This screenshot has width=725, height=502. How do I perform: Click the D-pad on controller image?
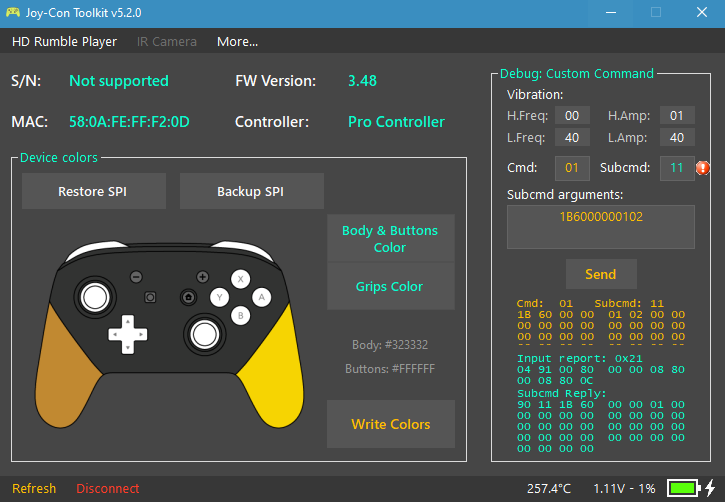128,334
